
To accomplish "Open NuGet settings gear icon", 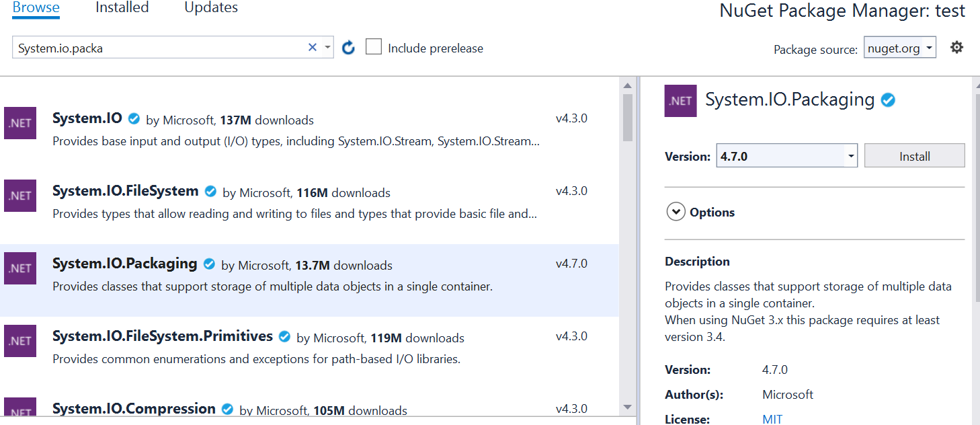I will [x=956, y=47].
